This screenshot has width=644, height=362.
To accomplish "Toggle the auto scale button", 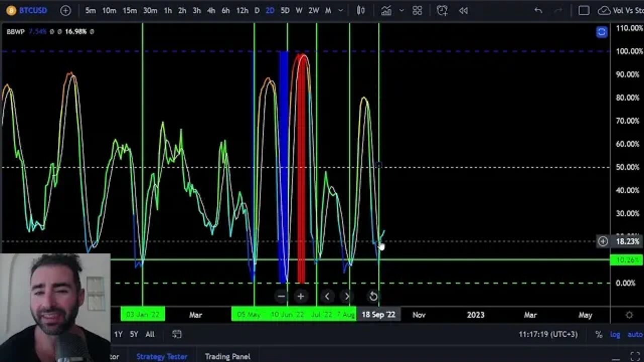I will [635, 334].
